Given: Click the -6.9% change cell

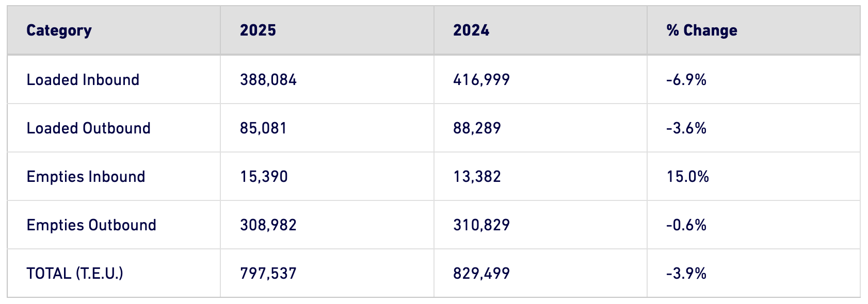Looking at the screenshot, I should (x=686, y=80).
